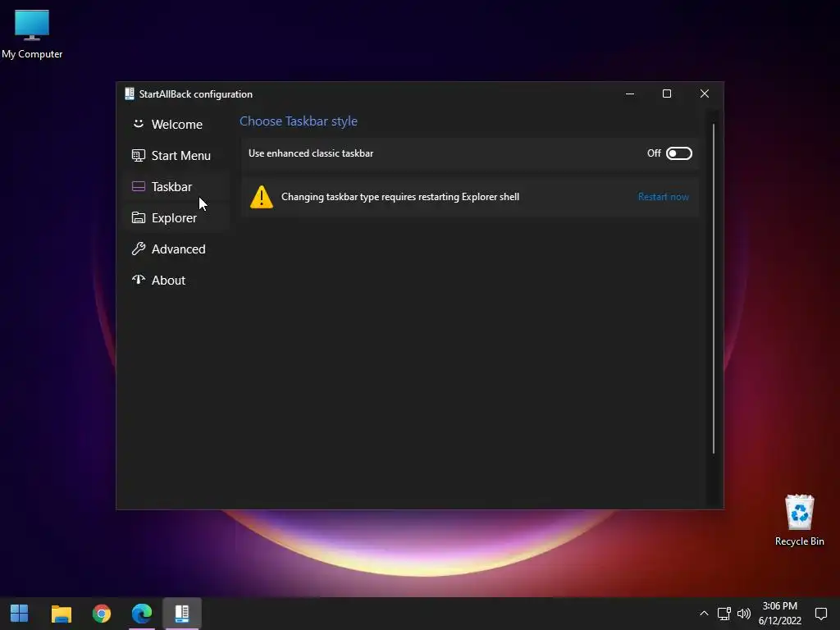Click the StartAllBack taskbar button
Image resolution: width=840 pixels, height=630 pixels.
coord(182,614)
